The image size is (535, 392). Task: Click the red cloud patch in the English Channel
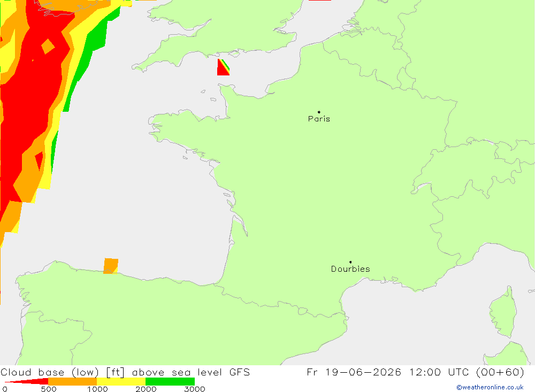222,68
